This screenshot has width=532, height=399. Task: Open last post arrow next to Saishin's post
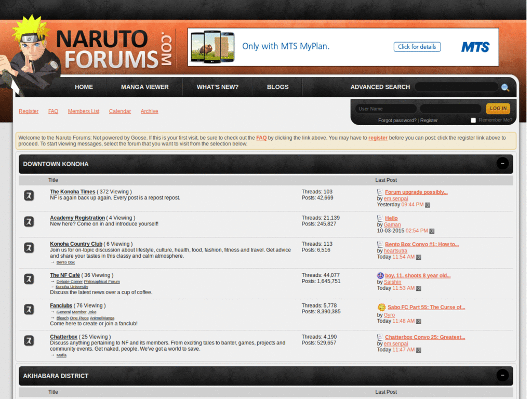tap(419, 288)
